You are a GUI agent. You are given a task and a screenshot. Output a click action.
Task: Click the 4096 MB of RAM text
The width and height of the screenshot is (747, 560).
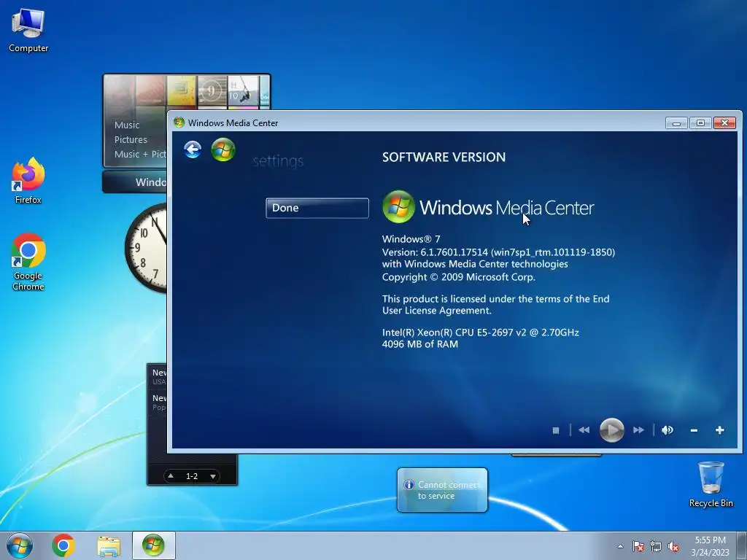(420, 344)
